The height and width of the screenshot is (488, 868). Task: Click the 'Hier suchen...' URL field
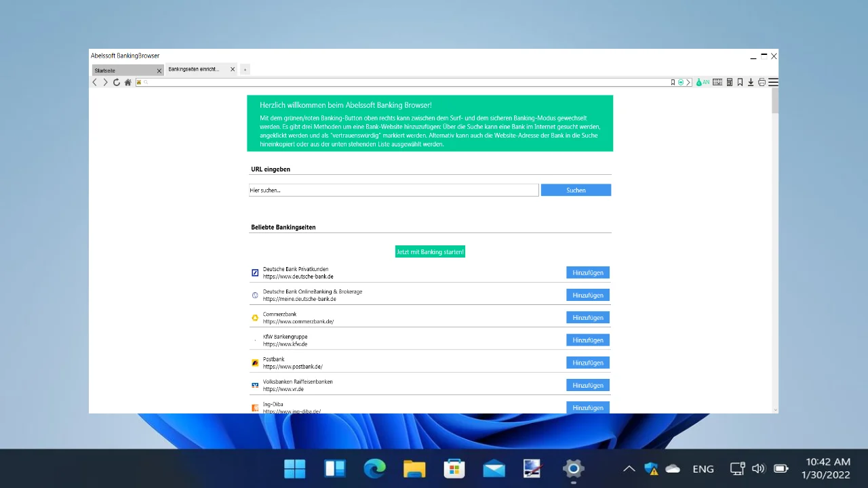click(393, 190)
